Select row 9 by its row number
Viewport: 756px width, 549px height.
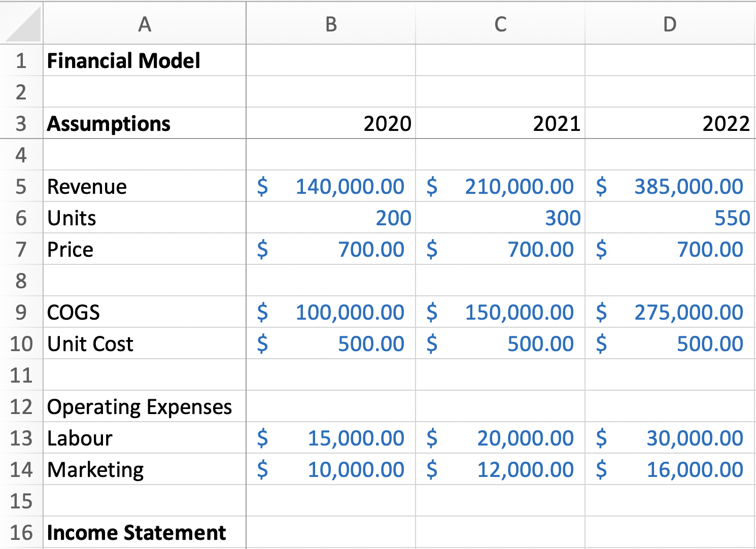click(22, 312)
